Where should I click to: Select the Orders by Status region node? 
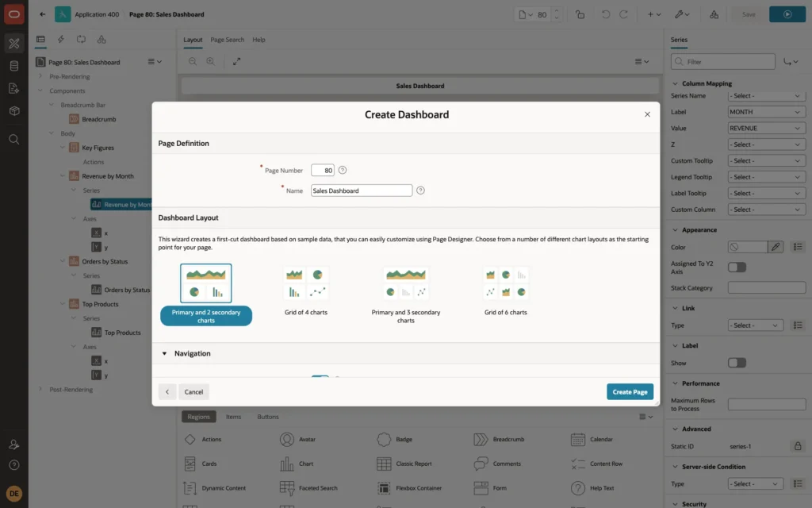(x=105, y=261)
